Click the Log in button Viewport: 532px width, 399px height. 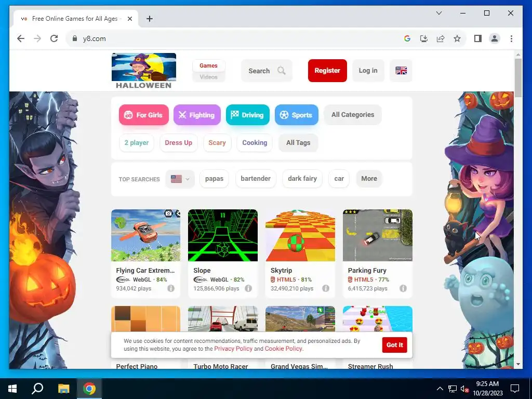(368, 71)
